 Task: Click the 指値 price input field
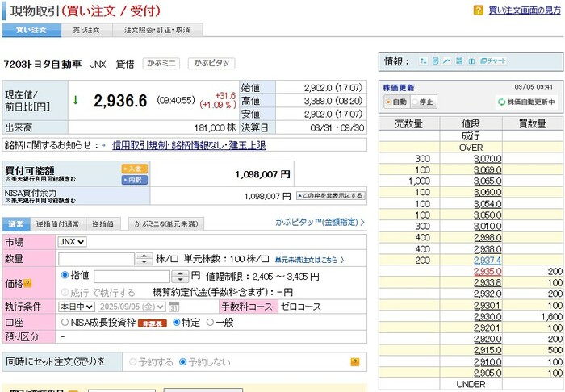pos(132,277)
